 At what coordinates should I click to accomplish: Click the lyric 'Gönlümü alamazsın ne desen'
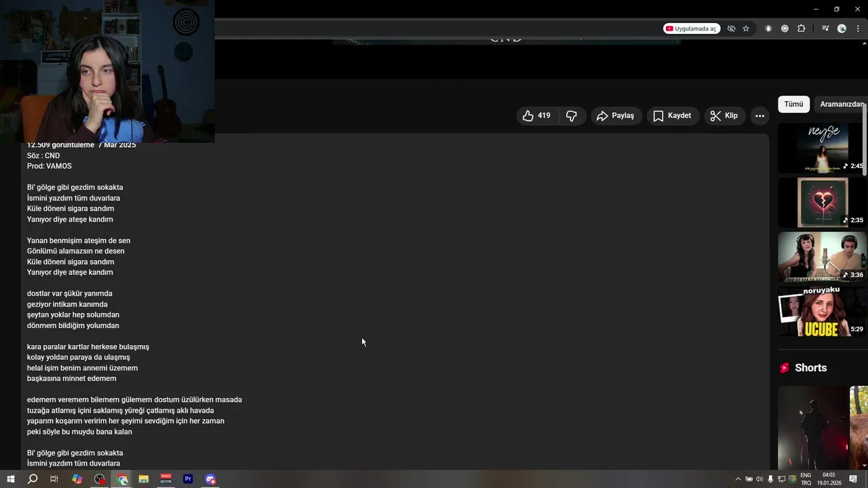(x=75, y=251)
